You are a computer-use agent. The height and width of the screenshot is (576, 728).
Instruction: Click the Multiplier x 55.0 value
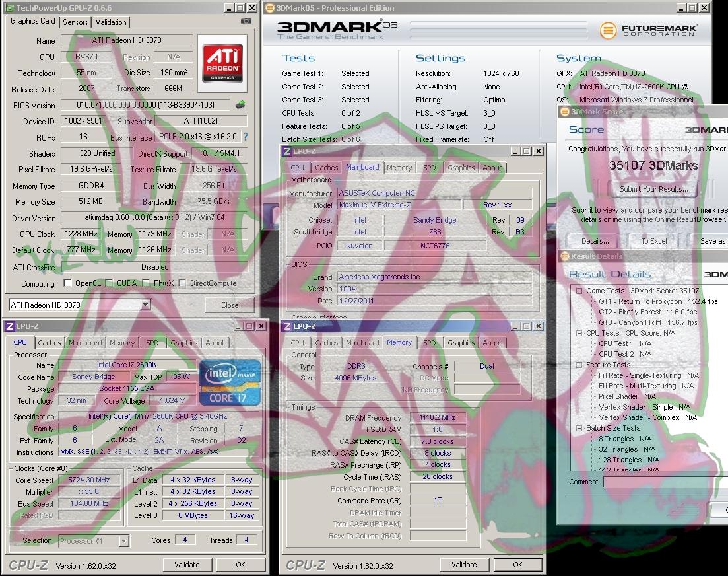tap(88, 491)
